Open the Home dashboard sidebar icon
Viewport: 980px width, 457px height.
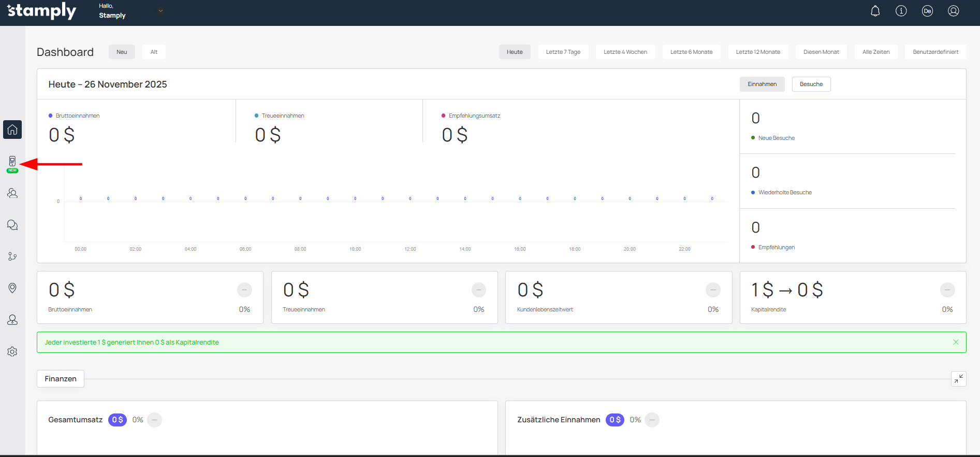(12, 130)
